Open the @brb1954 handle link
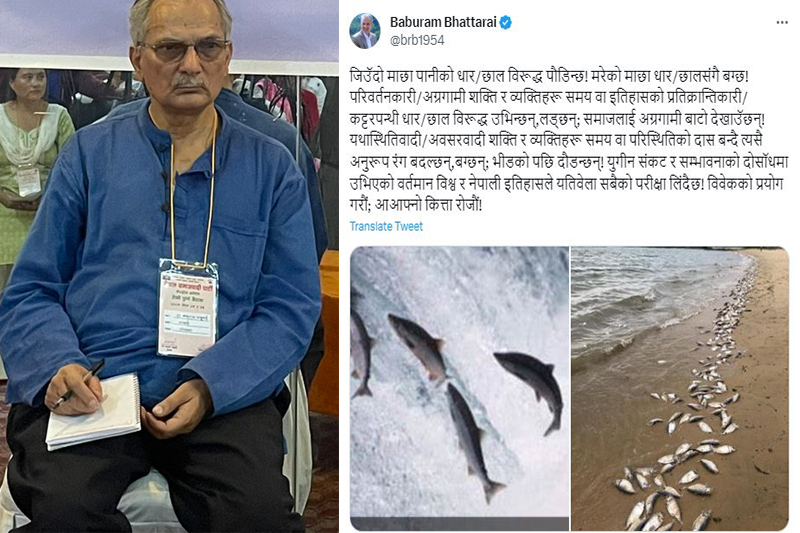 (417, 40)
